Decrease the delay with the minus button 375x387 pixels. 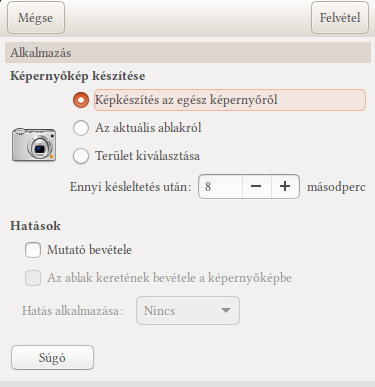[256, 186]
